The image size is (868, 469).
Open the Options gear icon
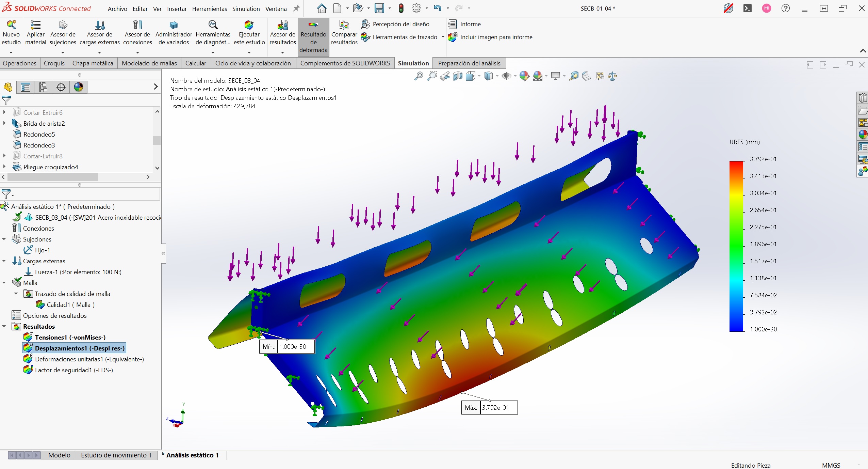tap(416, 8)
